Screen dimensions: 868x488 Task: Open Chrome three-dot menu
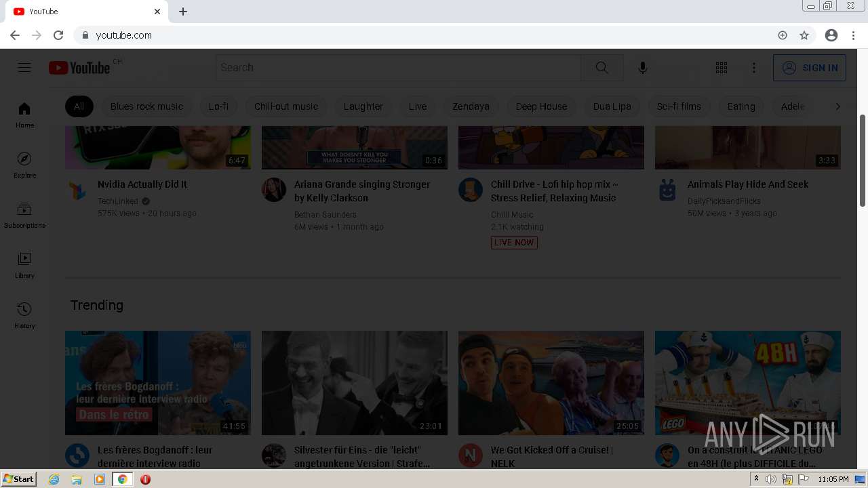pyautogui.click(x=853, y=35)
